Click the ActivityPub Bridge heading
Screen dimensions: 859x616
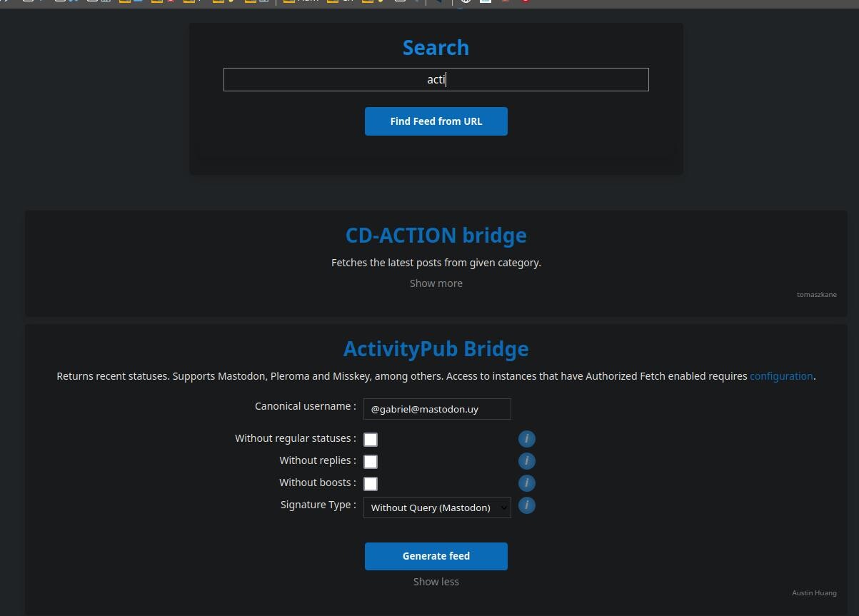coord(436,349)
